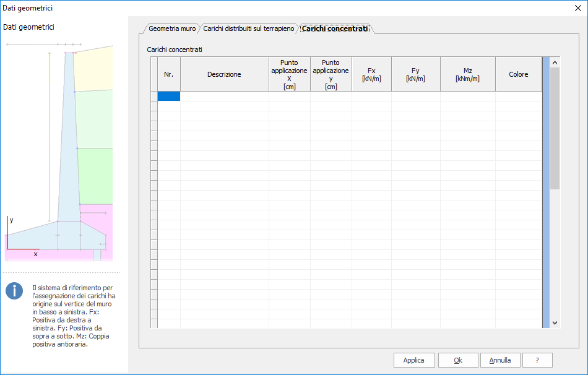588x375 pixels.
Task: Click the first row's Punto applicazione X cell
Action: coord(290,97)
